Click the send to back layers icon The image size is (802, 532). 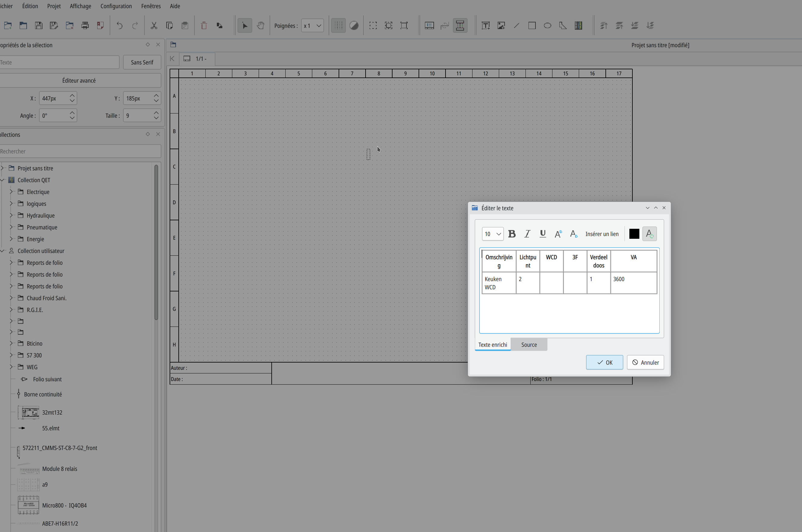point(650,25)
